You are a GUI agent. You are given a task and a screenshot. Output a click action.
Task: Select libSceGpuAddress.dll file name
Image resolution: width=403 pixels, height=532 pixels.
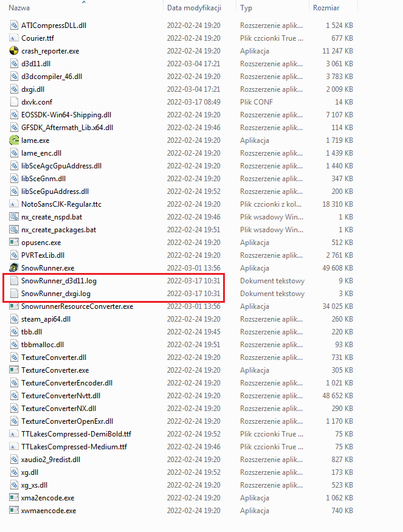click(x=55, y=192)
